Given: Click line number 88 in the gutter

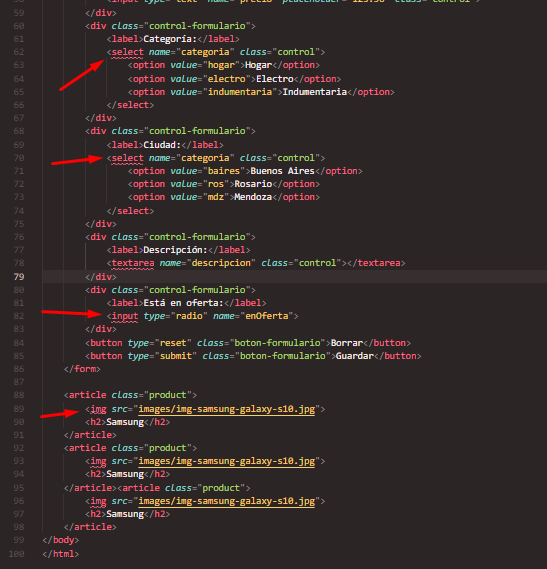Looking at the screenshot, I should coord(19,395).
